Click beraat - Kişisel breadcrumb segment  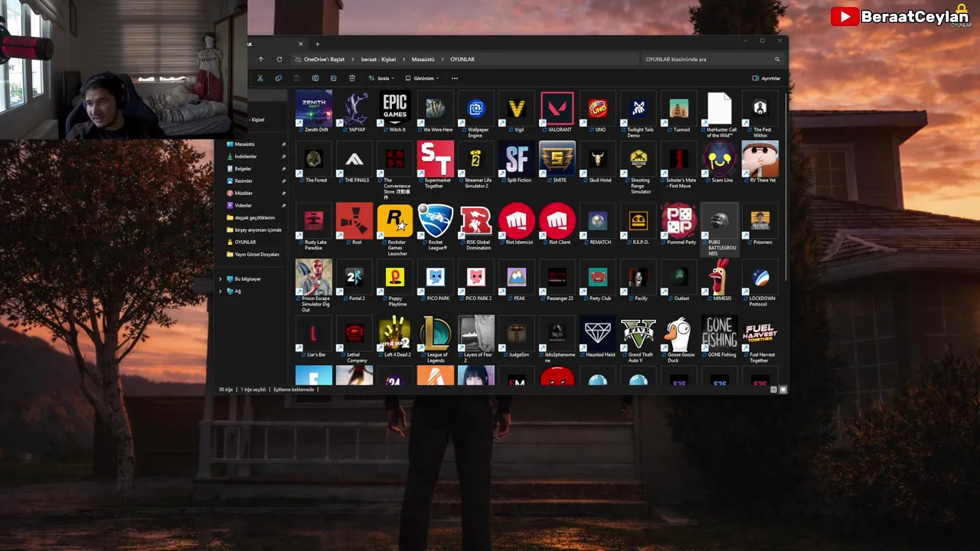[x=380, y=59]
